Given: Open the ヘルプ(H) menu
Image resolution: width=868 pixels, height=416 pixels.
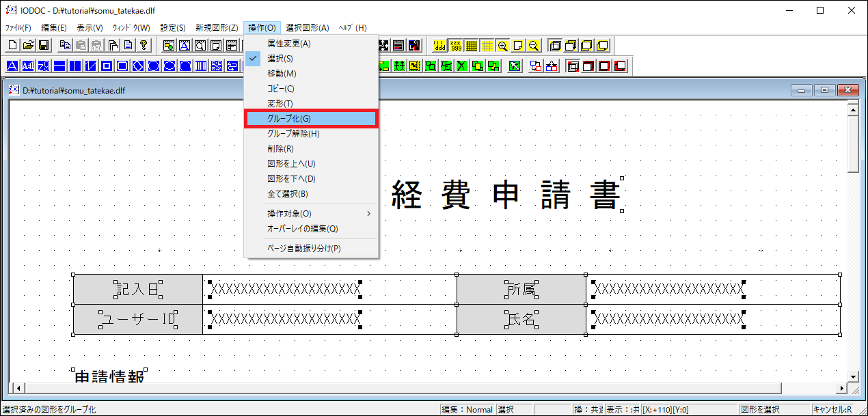Looking at the screenshot, I should [353, 28].
